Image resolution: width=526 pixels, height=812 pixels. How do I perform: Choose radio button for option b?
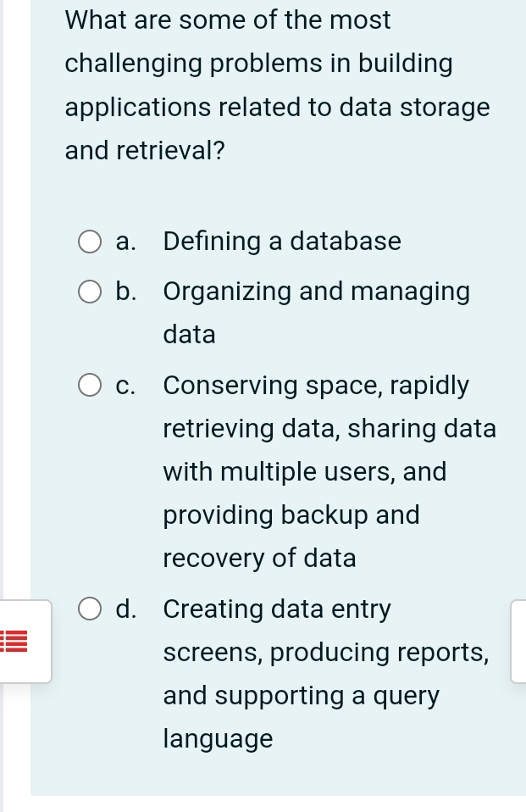pos(90,292)
